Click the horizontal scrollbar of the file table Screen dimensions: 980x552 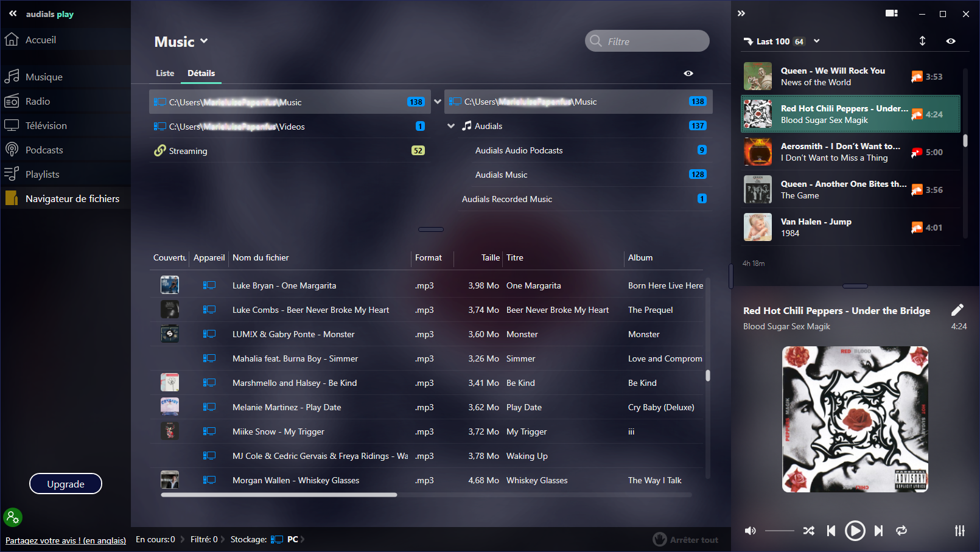(x=279, y=495)
